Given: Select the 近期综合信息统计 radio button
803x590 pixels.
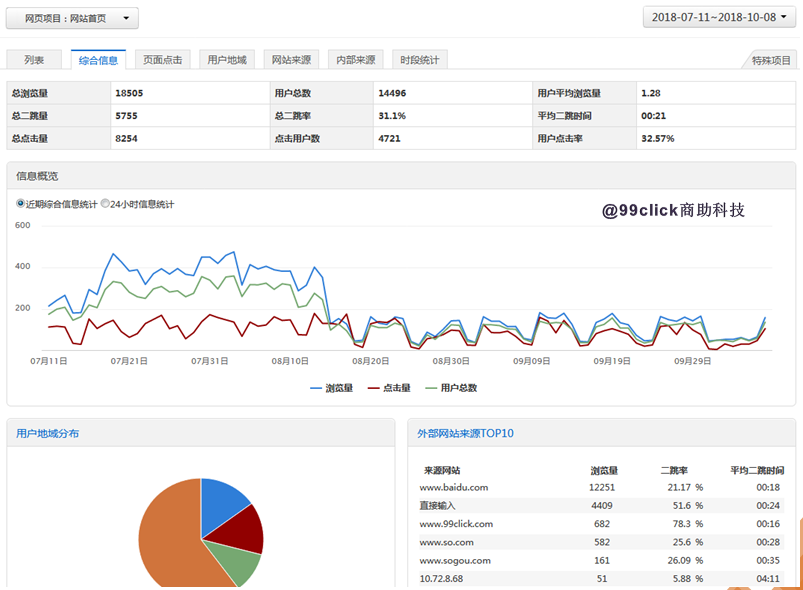Looking at the screenshot, I should point(20,204).
